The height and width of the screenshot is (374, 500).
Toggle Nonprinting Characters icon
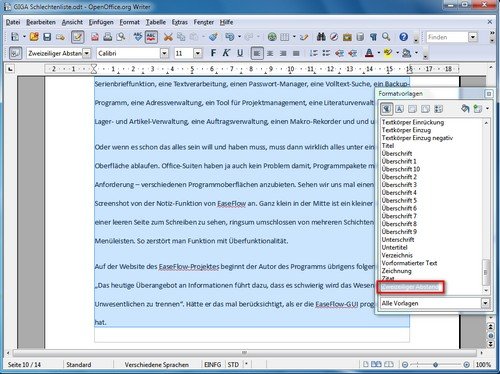(x=373, y=37)
